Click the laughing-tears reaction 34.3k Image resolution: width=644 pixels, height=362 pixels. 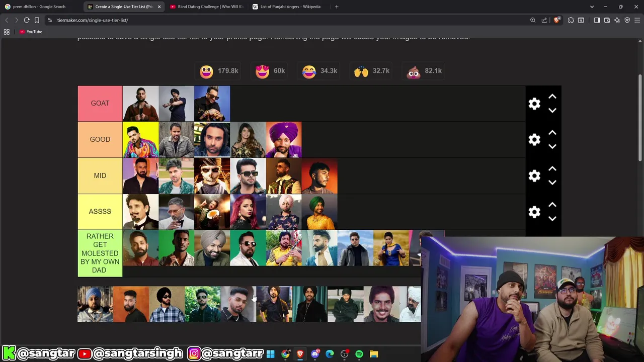pos(319,71)
